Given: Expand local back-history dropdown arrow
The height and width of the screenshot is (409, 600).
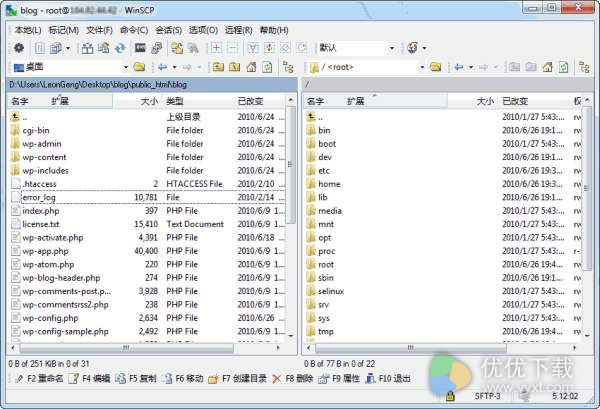Looking at the screenshot, I should 174,67.
